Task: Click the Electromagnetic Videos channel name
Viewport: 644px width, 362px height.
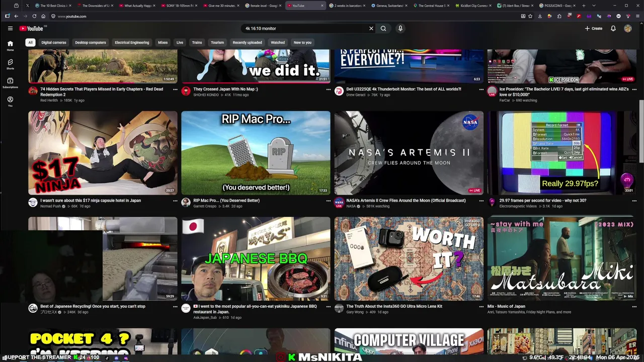Action: coord(518,206)
